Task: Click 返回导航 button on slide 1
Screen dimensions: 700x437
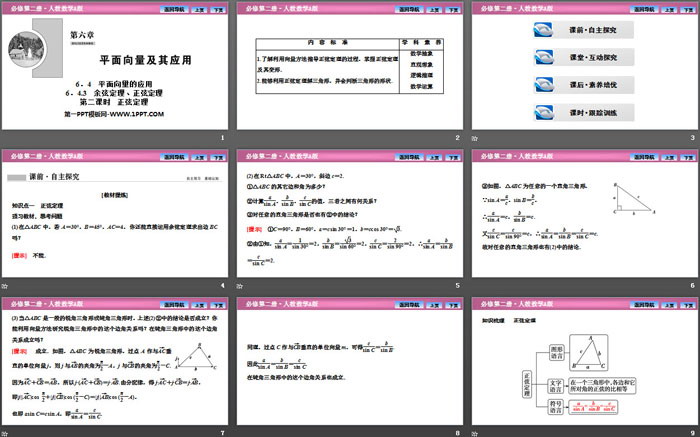Action: 174,9
